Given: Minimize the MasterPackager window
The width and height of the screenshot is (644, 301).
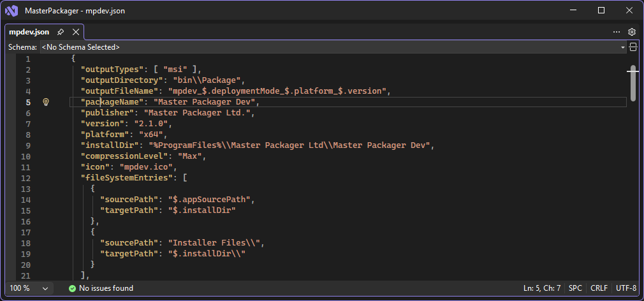Looking at the screenshot, I should [x=573, y=11].
